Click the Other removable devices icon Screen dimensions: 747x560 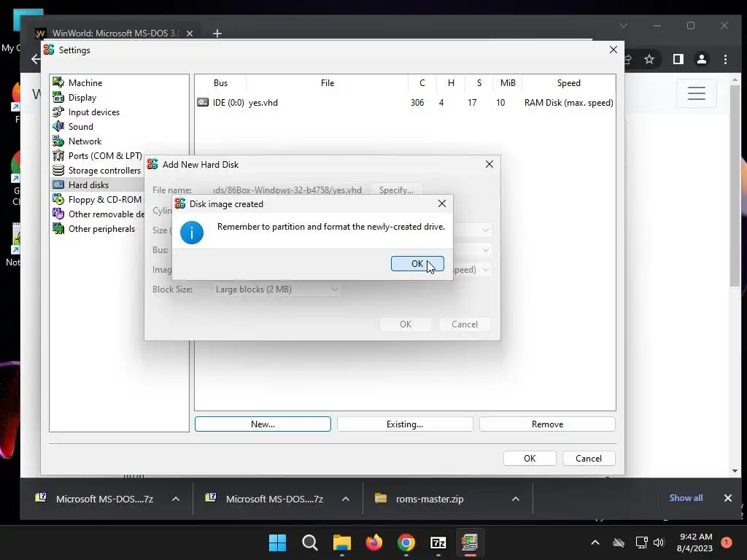tap(58, 214)
